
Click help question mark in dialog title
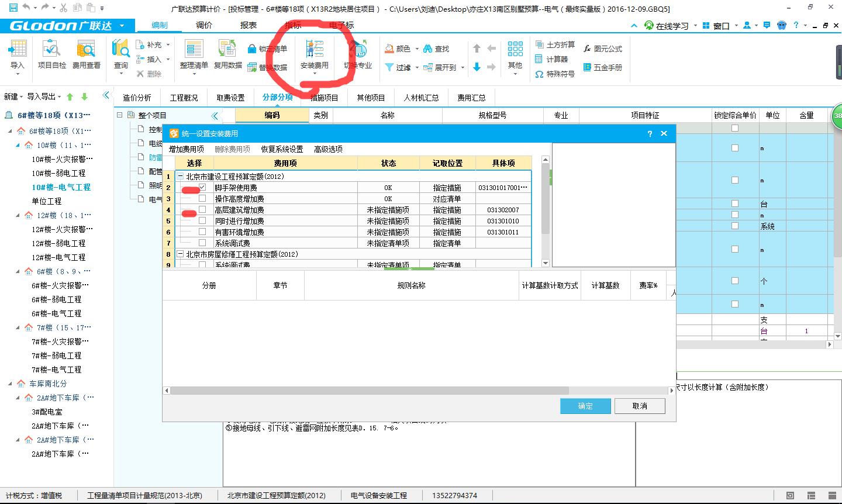[650, 134]
